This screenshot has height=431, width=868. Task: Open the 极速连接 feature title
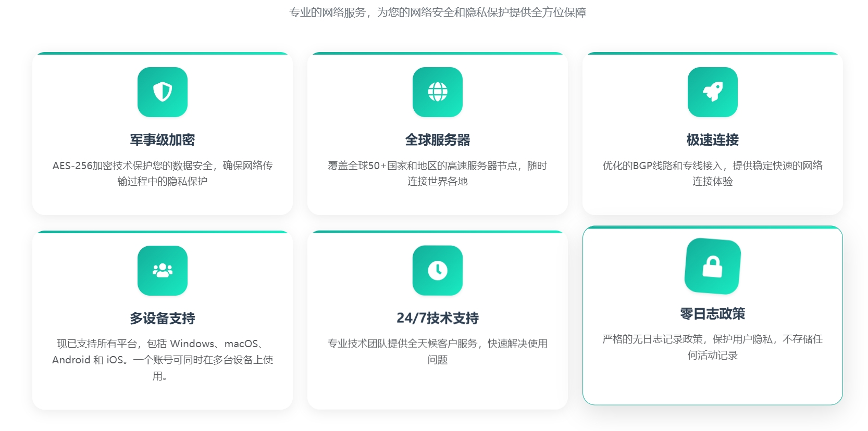[712, 140]
